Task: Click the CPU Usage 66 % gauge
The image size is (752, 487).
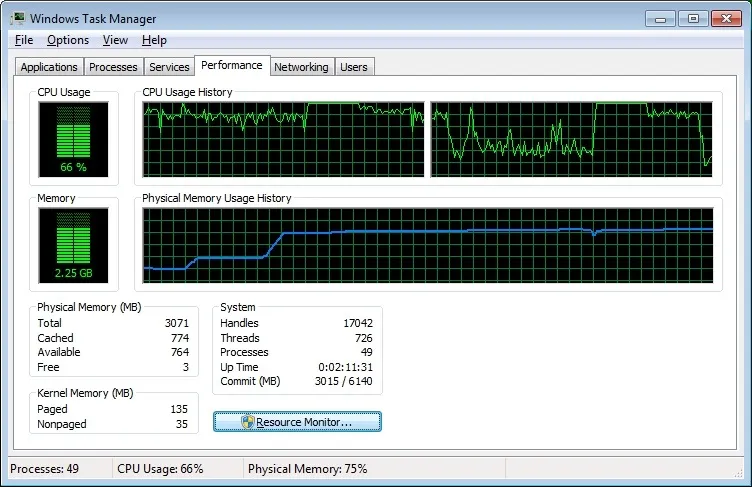Action: (x=73, y=139)
